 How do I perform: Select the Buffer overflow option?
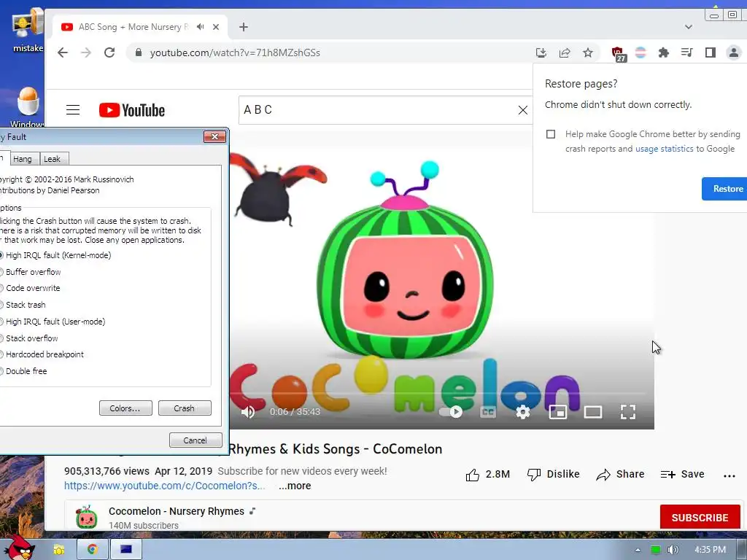pos(31,272)
